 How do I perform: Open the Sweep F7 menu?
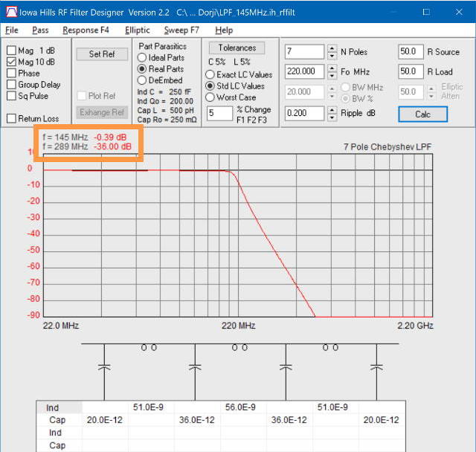[x=181, y=30]
